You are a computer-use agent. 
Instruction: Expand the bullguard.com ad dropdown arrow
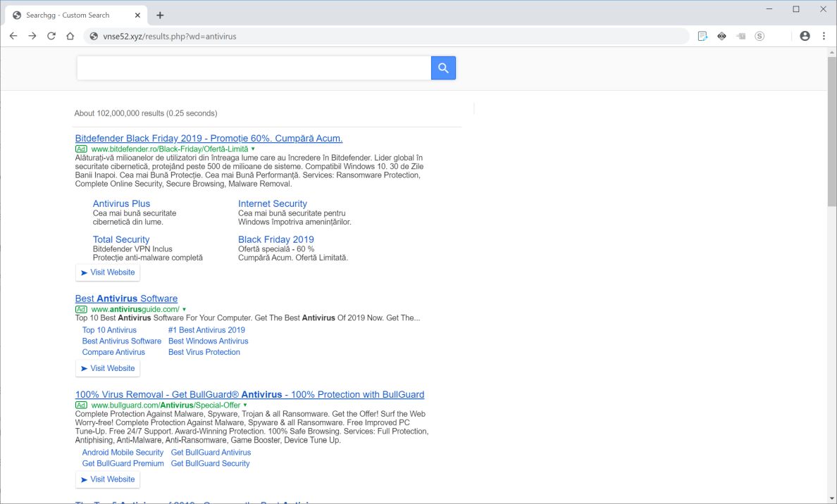click(x=245, y=405)
